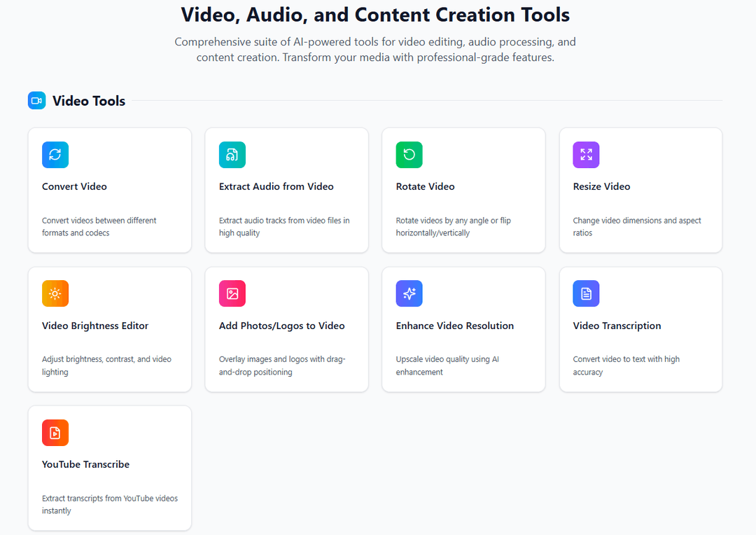Select the Convert Video conversion icon
Image resolution: width=756 pixels, height=535 pixels.
click(55, 155)
